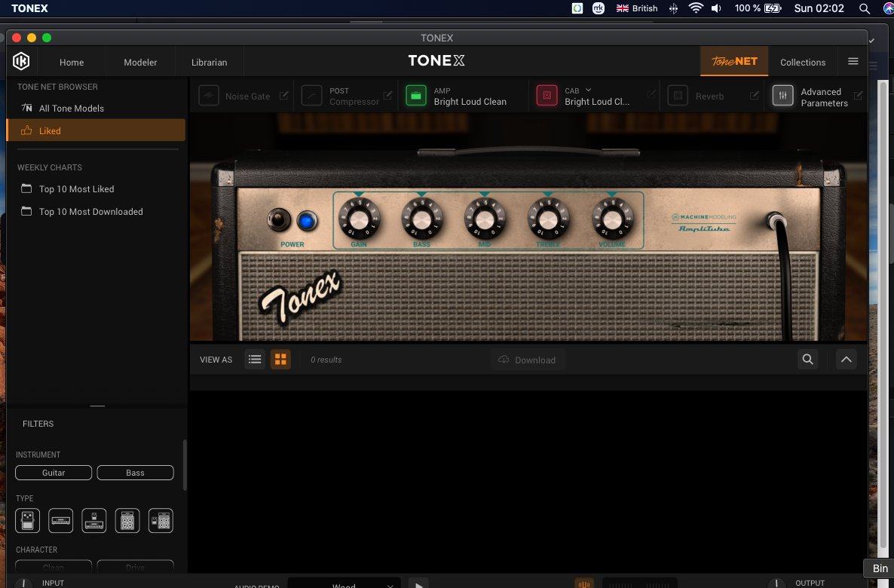Viewport: 894px width, 588px height.
Task: Switch to the Librarian tab
Action: (x=210, y=63)
